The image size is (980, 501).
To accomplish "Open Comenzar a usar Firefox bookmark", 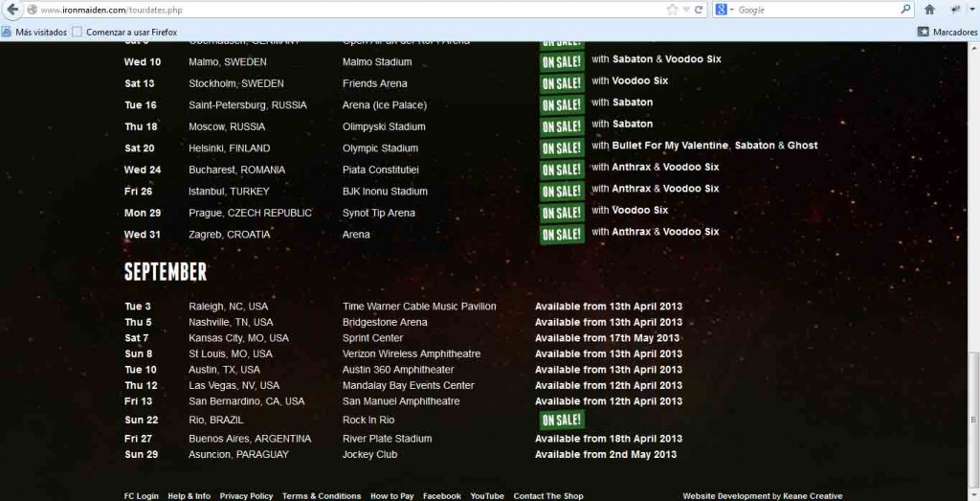I will (124, 32).
